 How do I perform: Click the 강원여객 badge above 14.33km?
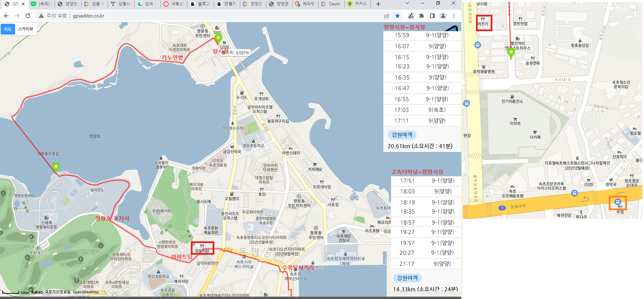point(407,278)
